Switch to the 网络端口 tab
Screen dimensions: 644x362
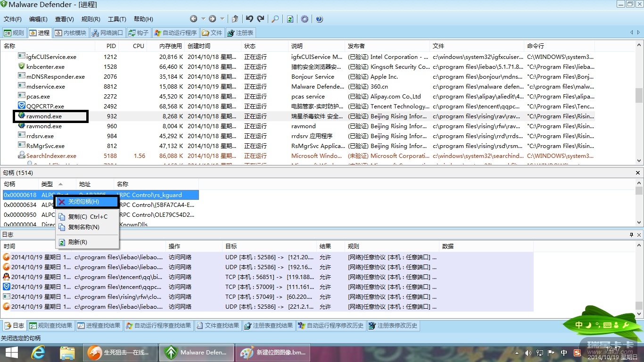pos(107,33)
